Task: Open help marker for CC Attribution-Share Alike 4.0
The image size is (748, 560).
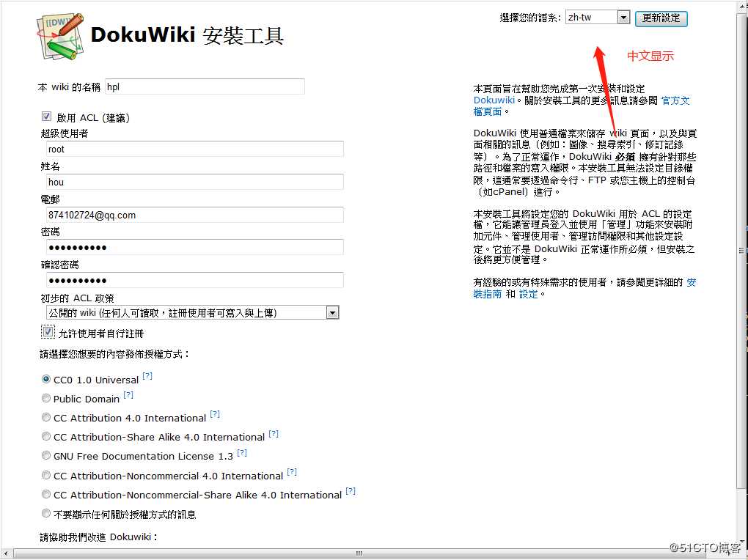Action: pos(274,434)
